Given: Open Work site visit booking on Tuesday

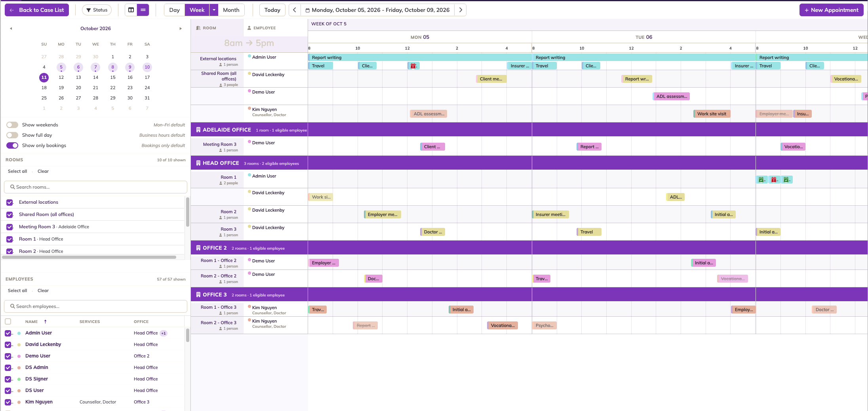Looking at the screenshot, I should pyautogui.click(x=712, y=114).
